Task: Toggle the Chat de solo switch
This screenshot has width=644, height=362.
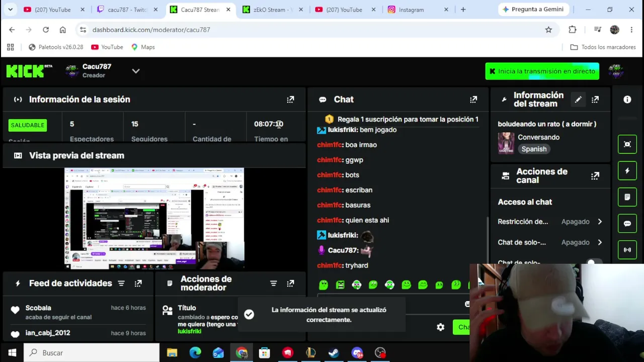Action: [x=592, y=262]
